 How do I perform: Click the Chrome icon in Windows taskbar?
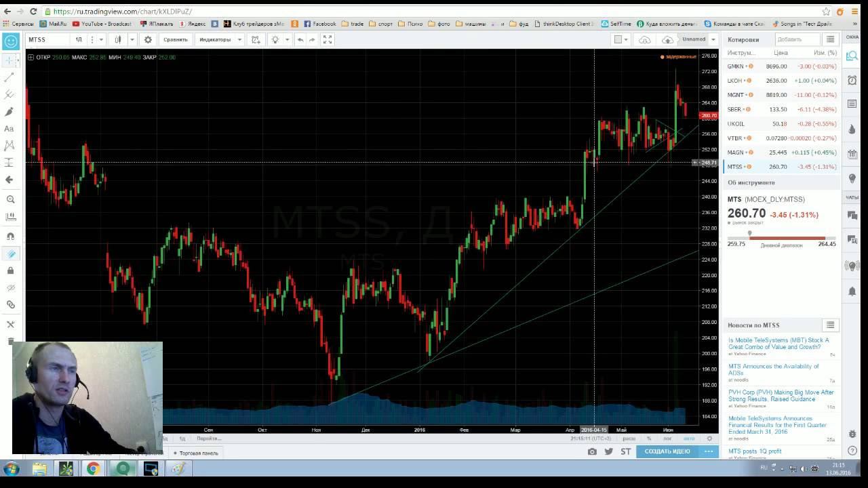point(93,468)
